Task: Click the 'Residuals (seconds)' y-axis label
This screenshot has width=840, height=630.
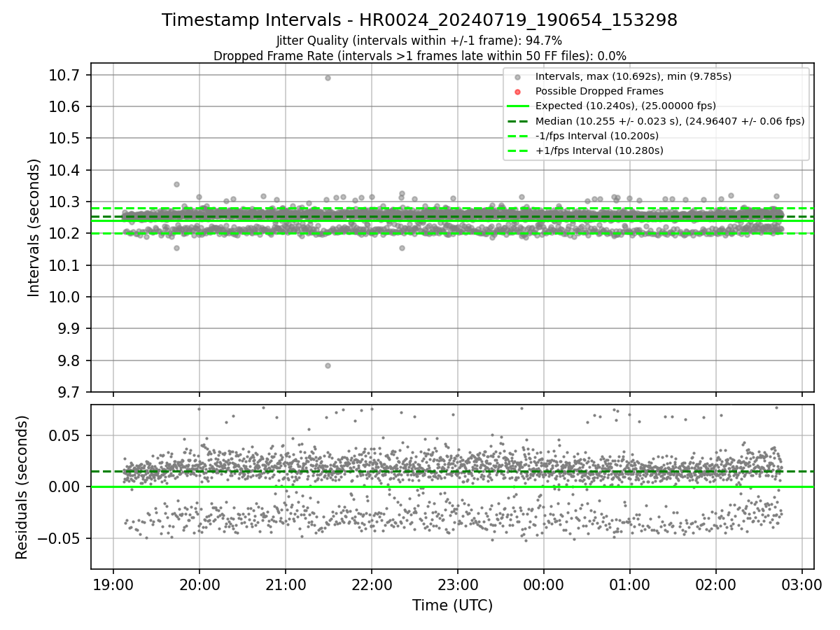Action: point(22,487)
